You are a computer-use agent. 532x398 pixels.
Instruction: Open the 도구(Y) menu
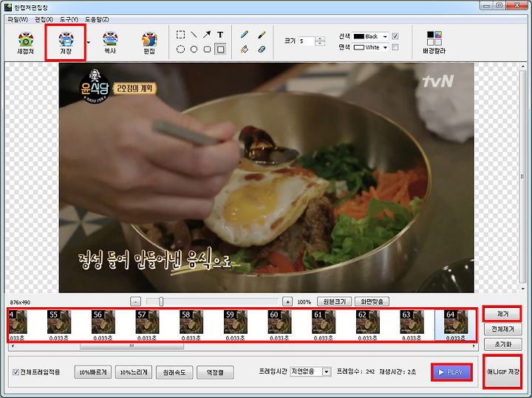pyautogui.click(x=69, y=19)
